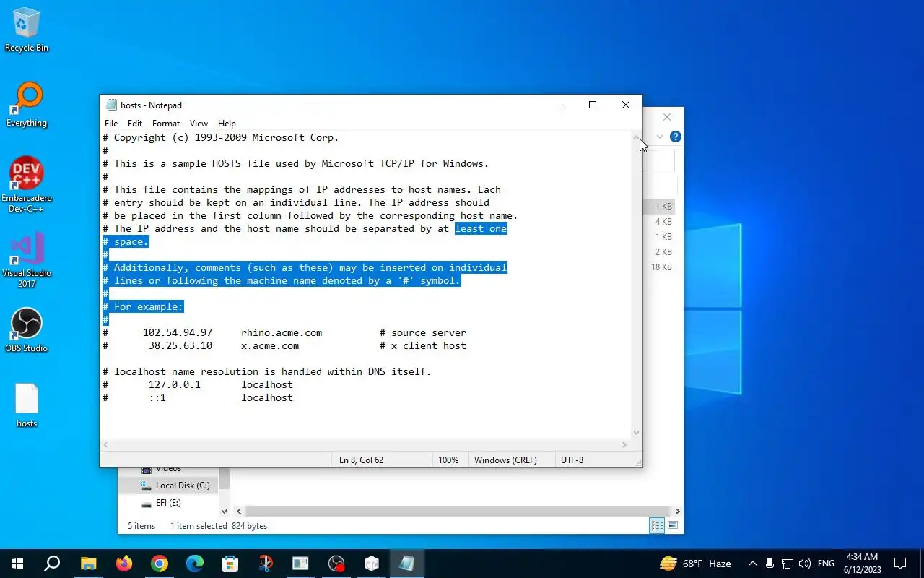Maximize the hosts Notepad window

[593, 105]
